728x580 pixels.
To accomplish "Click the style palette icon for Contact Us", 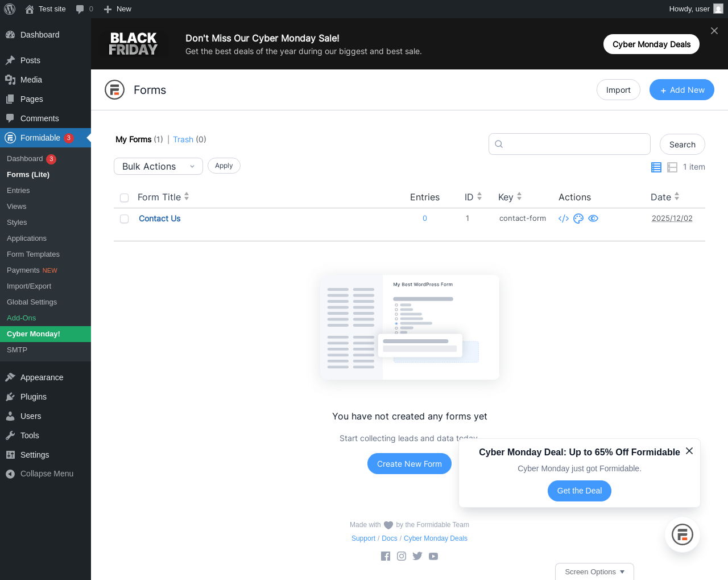I will 578,219.
